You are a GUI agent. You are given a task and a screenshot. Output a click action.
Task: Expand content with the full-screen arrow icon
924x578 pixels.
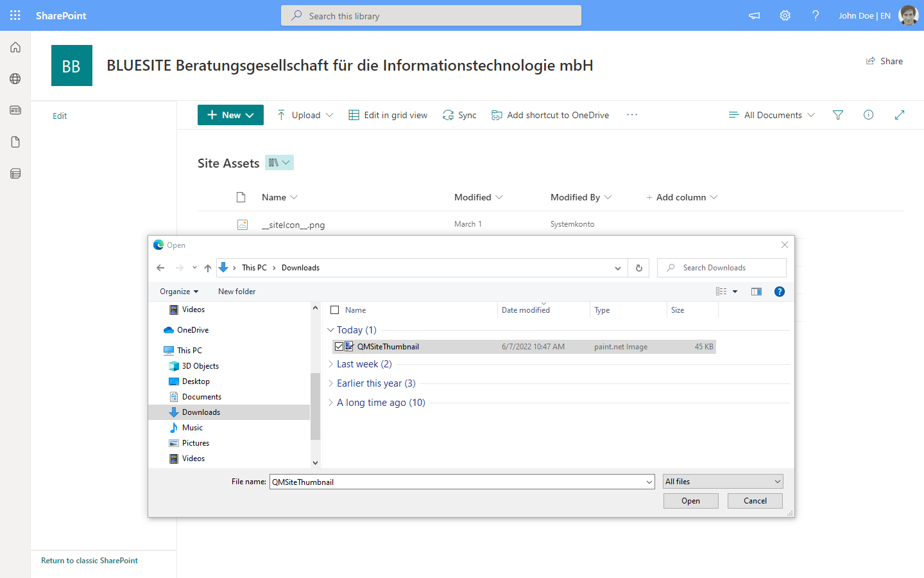899,115
